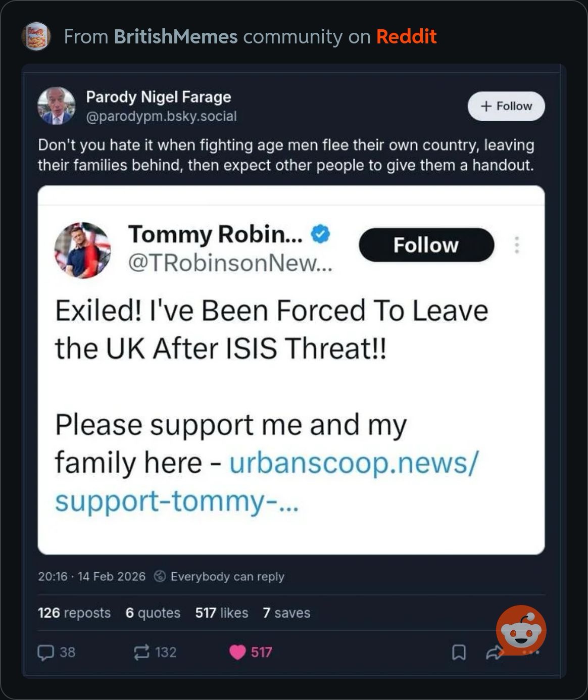Open the urbanscoop.news support link
The height and width of the screenshot is (700, 588).
click(353, 463)
